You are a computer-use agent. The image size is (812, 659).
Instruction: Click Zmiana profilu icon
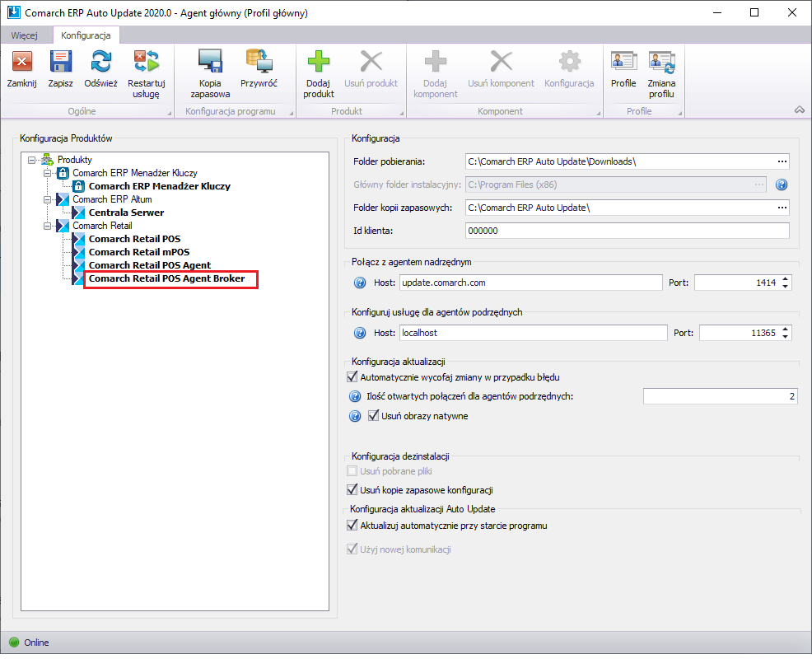(661, 62)
